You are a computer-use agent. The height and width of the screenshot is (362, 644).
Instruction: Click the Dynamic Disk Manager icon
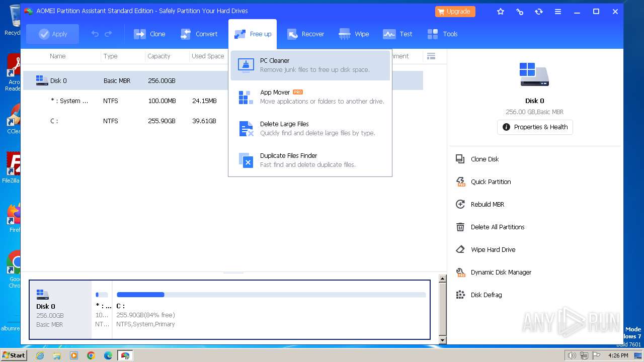[460, 272]
